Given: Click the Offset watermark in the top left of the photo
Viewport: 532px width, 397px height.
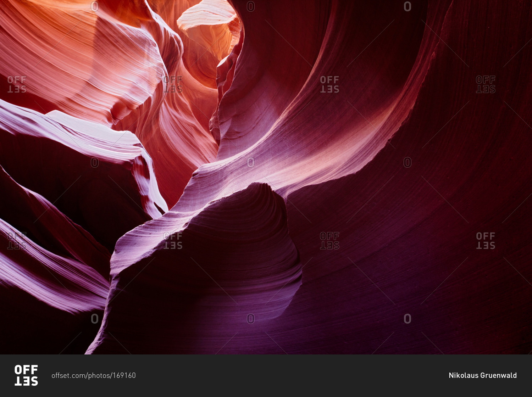Looking at the screenshot, I should (17, 84).
